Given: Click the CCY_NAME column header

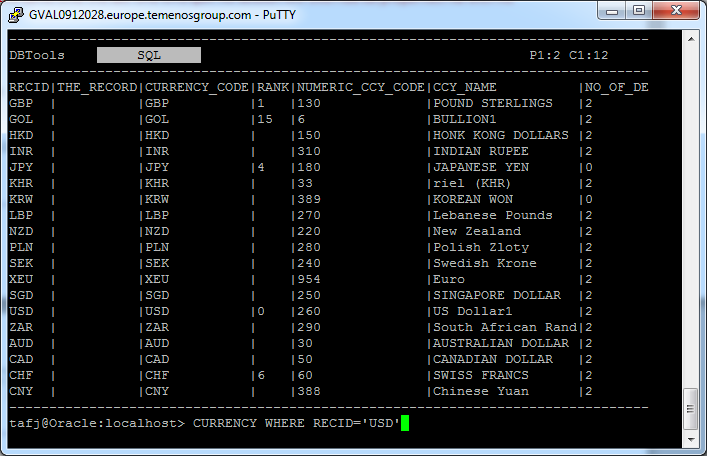Looking at the screenshot, I should [x=464, y=87].
